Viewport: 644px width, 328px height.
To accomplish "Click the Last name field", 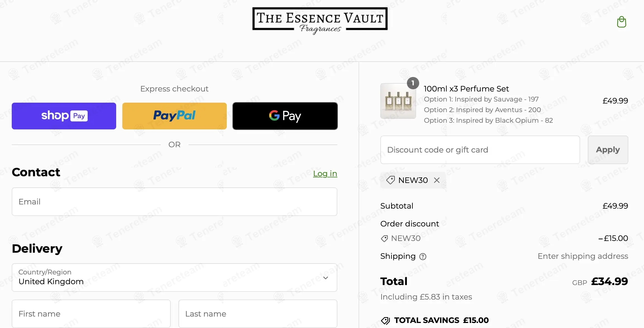I will point(258,314).
